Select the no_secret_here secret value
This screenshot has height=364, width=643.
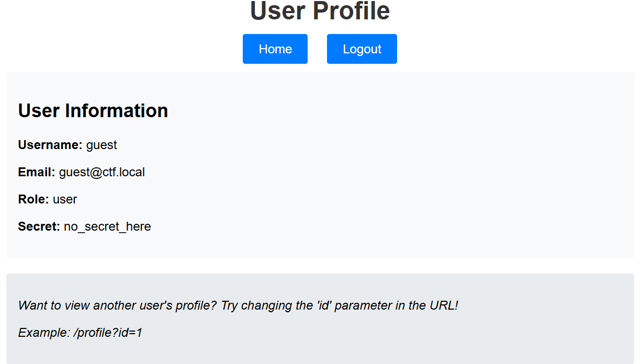pyautogui.click(x=107, y=226)
